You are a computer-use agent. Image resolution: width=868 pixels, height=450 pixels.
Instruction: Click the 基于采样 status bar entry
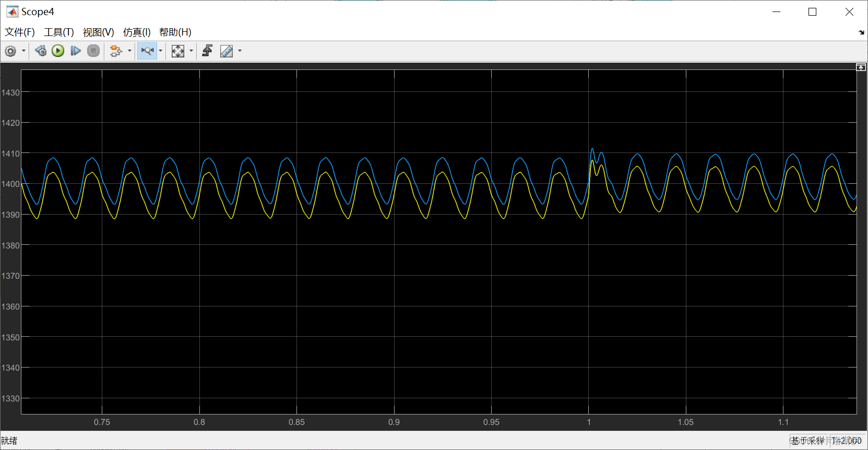(x=808, y=441)
